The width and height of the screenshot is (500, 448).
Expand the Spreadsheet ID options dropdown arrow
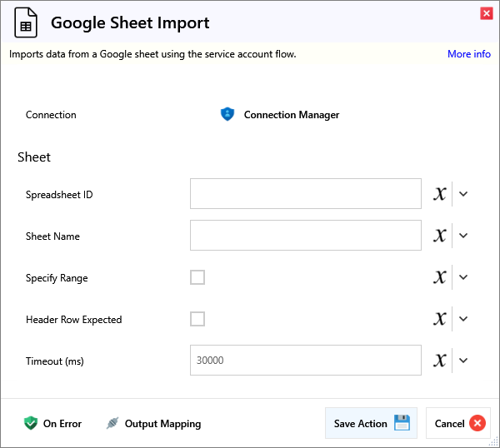pyautogui.click(x=464, y=194)
